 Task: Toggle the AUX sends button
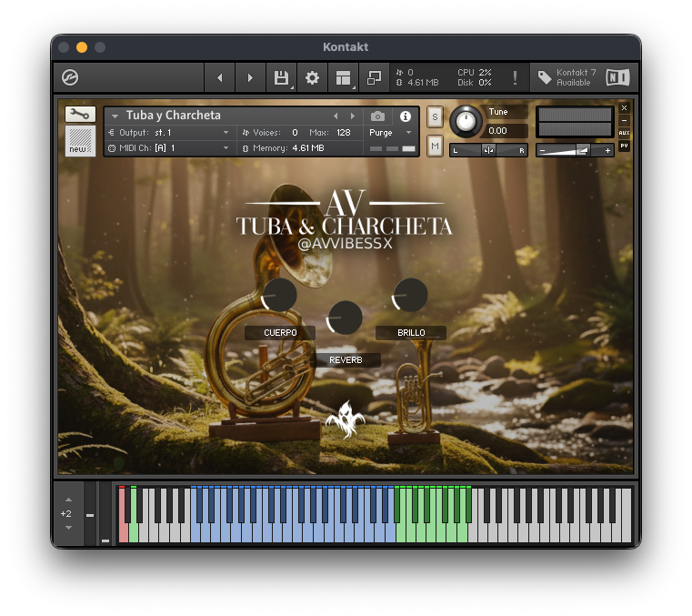624,133
